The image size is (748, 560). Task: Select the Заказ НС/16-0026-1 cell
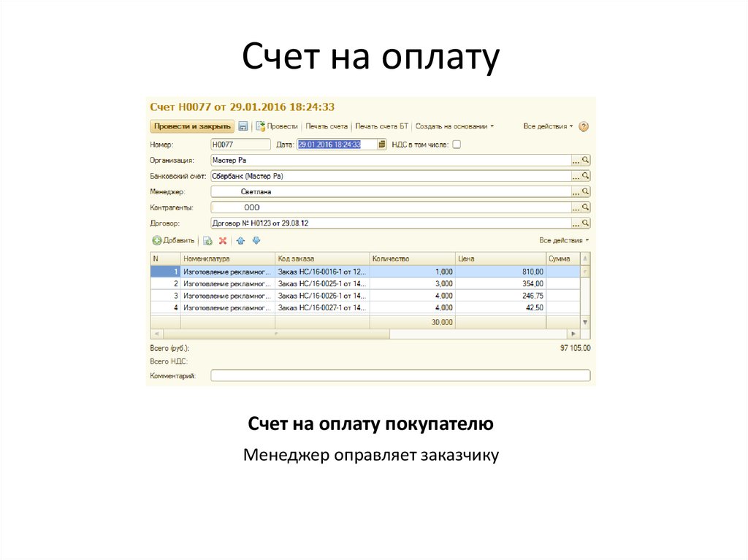[x=322, y=296]
